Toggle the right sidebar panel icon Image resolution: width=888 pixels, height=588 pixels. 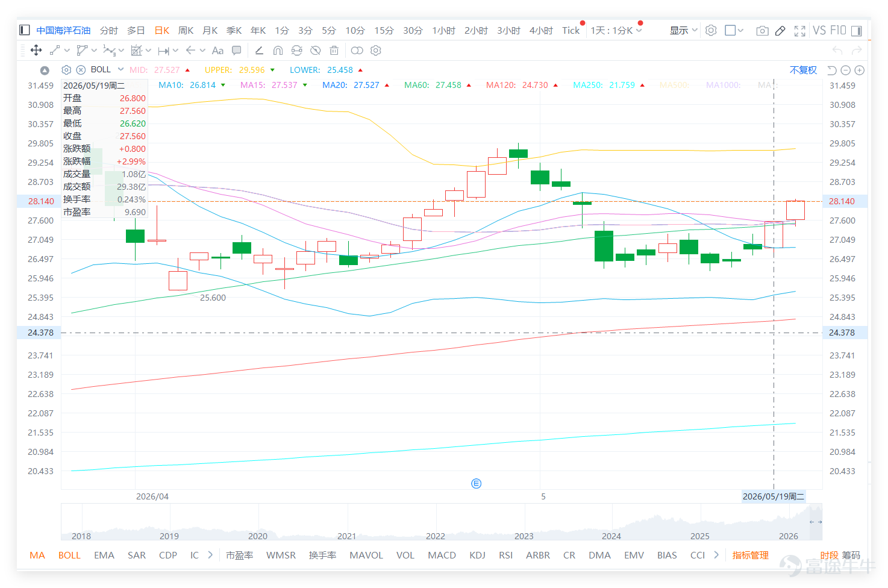coord(857,31)
